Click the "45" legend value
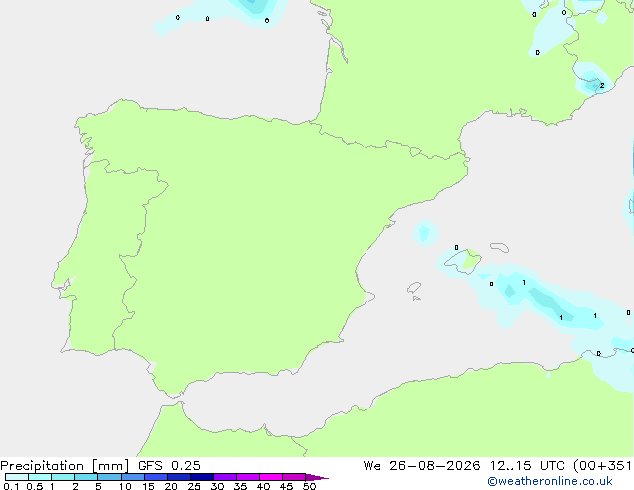Screen dimensions: 634x490 click(286, 486)
